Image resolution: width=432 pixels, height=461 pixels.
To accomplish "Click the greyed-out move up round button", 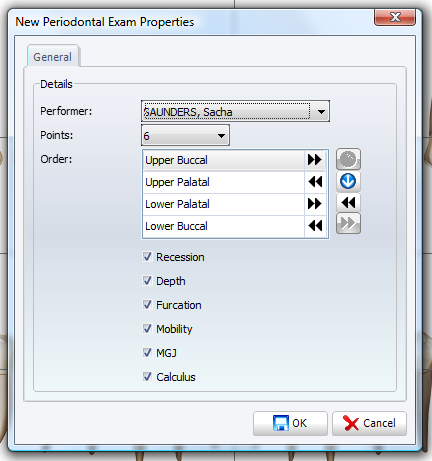I will coord(348,159).
